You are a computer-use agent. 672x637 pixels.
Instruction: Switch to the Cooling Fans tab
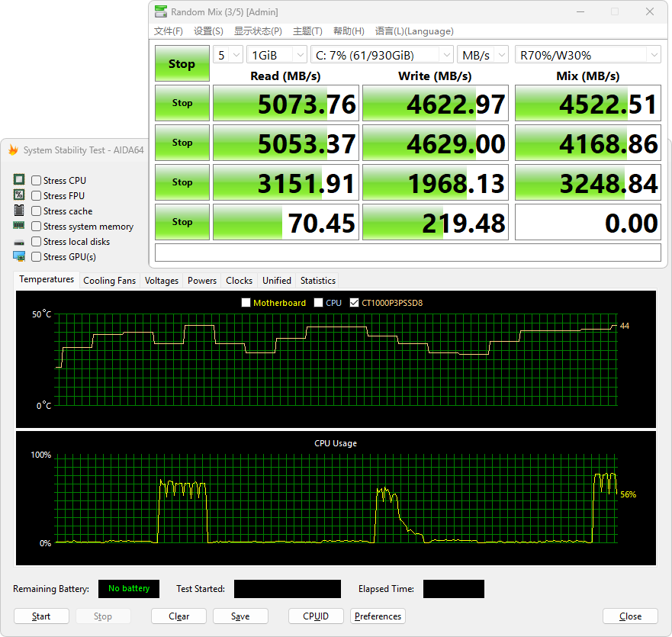109,281
